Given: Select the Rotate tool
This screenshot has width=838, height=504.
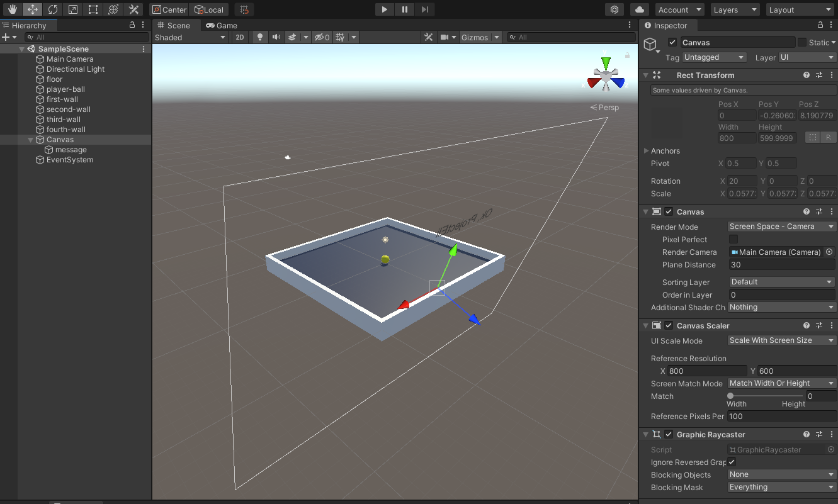Looking at the screenshot, I should pos(53,9).
